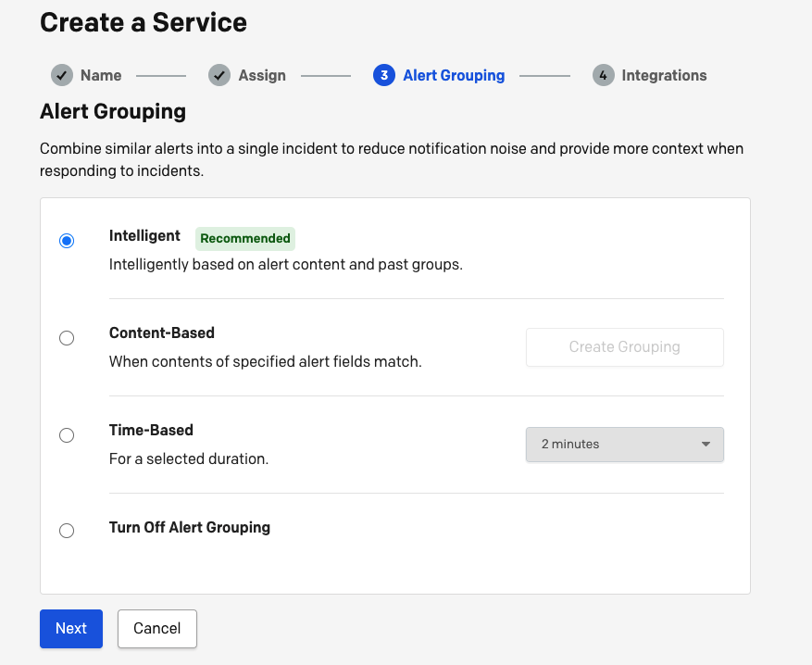Image resolution: width=812 pixels, height=665 pixels.
Task: Cancel the service creation
Action: pyautogui.click(x=156, y=628)
